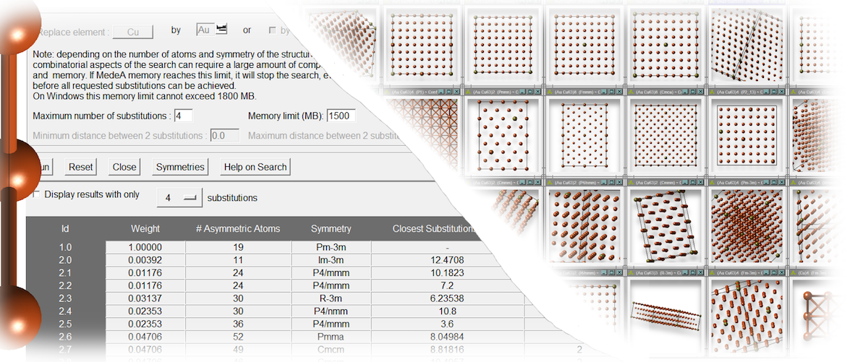Toggle the greyed checkbox after 'or'
Viewport: 868px width, 362px height.
coord(273,30)
